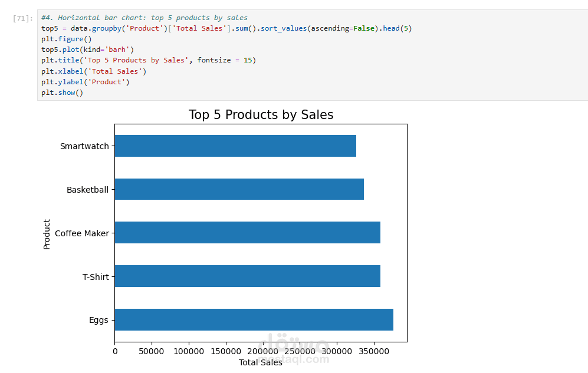Click the [71] cell execution prompt
The width and height of the screenshot is (588, 373).
coord(21,18)
